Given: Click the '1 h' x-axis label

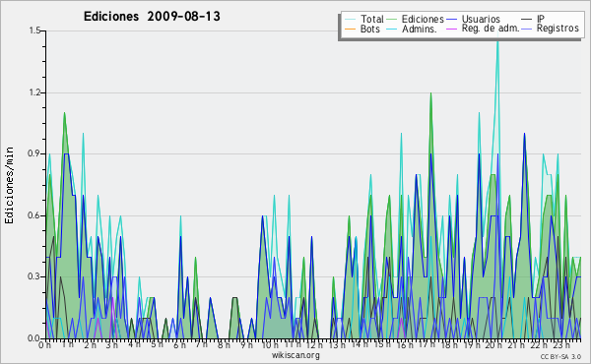Looking at the screenshot, I should pyautogui.click(x=67, y=344).
